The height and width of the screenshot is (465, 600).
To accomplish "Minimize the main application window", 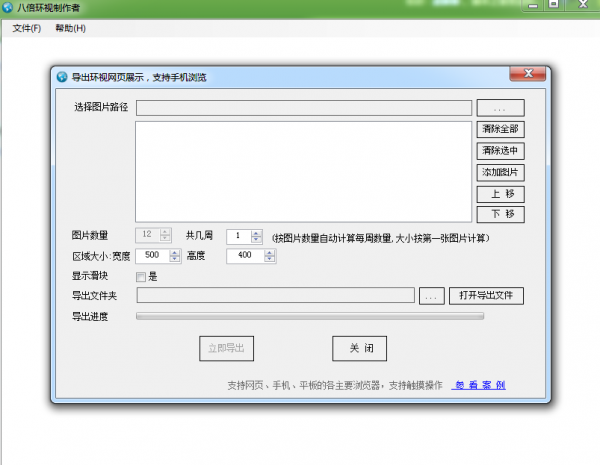I will (533, 5).
